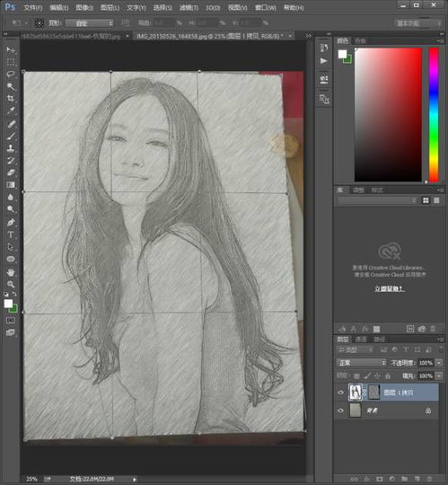Select the Magic Wand tool
This screenshot has width=448, height=485.
(x=11, y=86)
